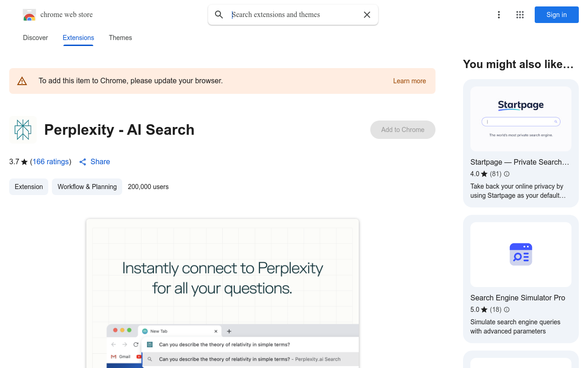Click the Perplexity - AI Search heading
Image resolution: width=588 pixels, height=368 pixels.
pos(119,130)
